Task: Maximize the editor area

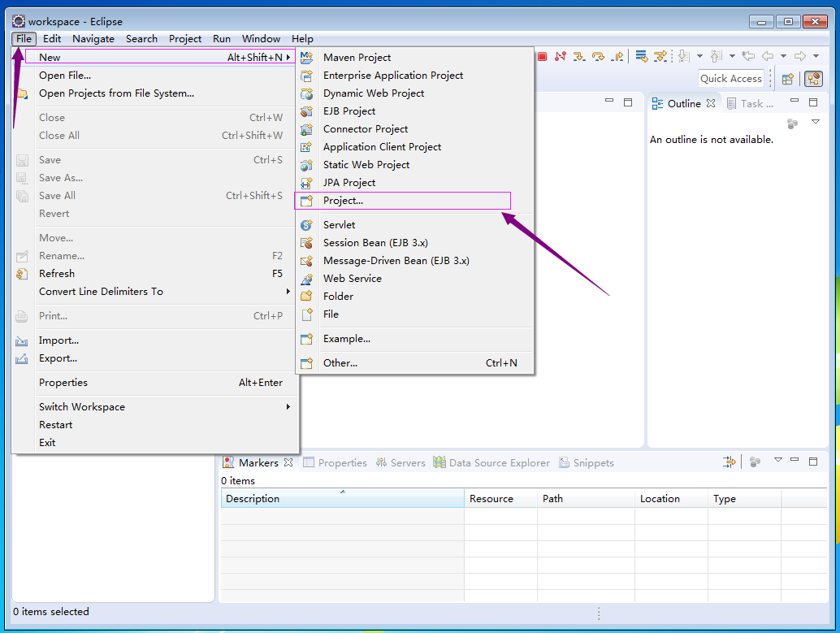Action: coord(628,102)
